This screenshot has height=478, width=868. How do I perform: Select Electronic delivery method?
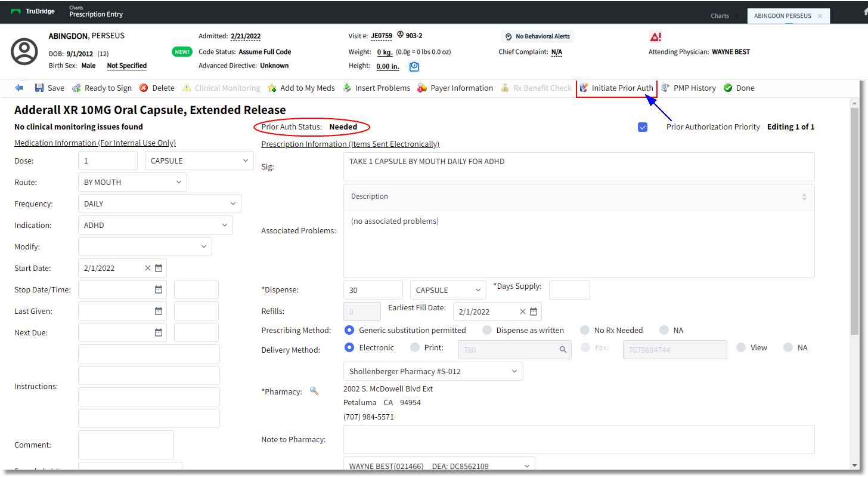click(x=349, y=347)
